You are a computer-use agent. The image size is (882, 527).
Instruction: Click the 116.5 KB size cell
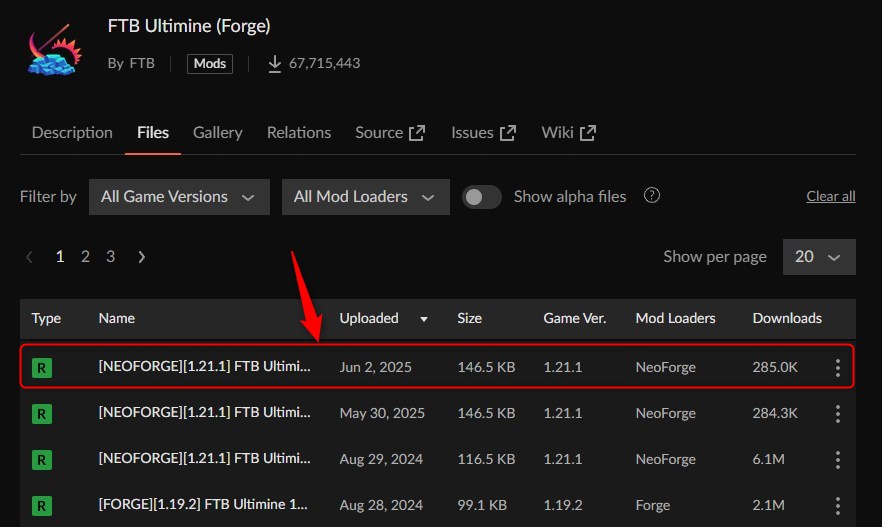click(486, 460)
